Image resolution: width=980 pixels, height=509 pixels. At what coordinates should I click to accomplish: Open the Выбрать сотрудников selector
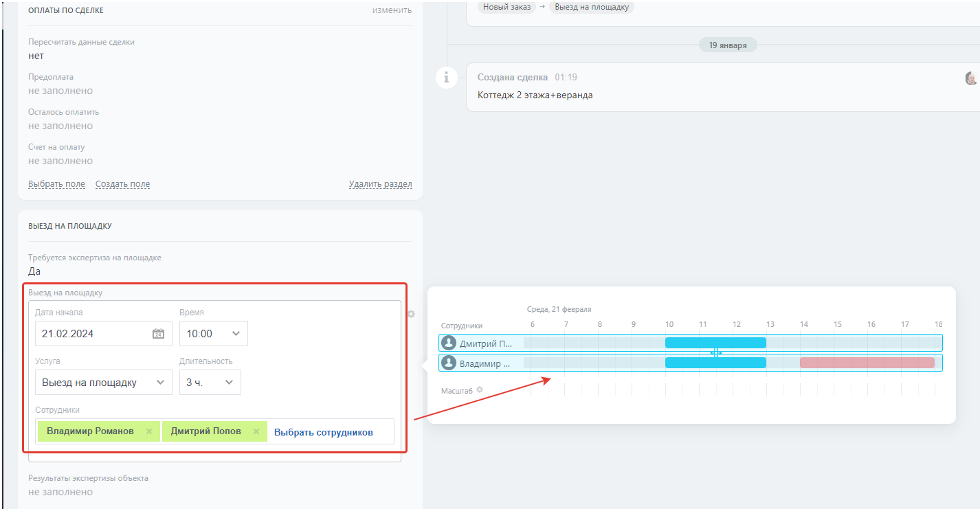pyautogui.click(x=324, y=432)
